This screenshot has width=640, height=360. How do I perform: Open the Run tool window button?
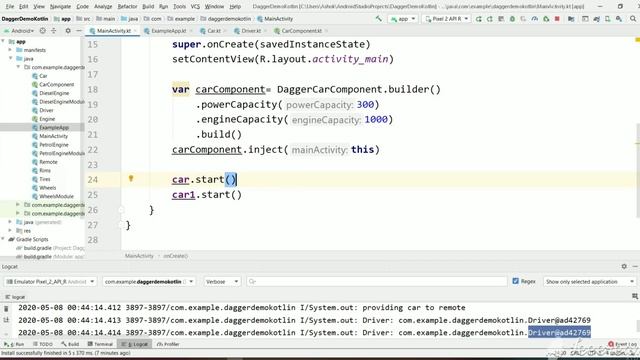[x=14, y=344]
